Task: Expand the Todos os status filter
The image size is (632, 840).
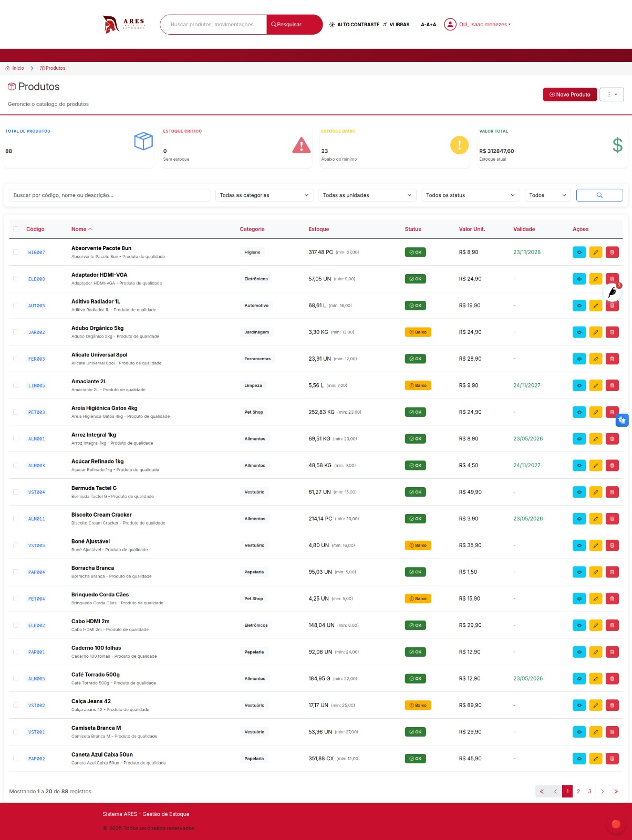Action: [x=470, y=195]
